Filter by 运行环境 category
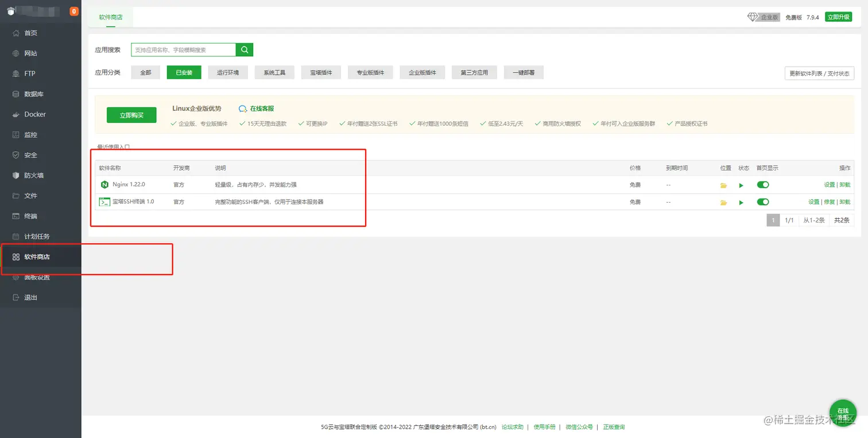Image resolution: width=868 pixels, height=438 pixels. click(228, 73)
